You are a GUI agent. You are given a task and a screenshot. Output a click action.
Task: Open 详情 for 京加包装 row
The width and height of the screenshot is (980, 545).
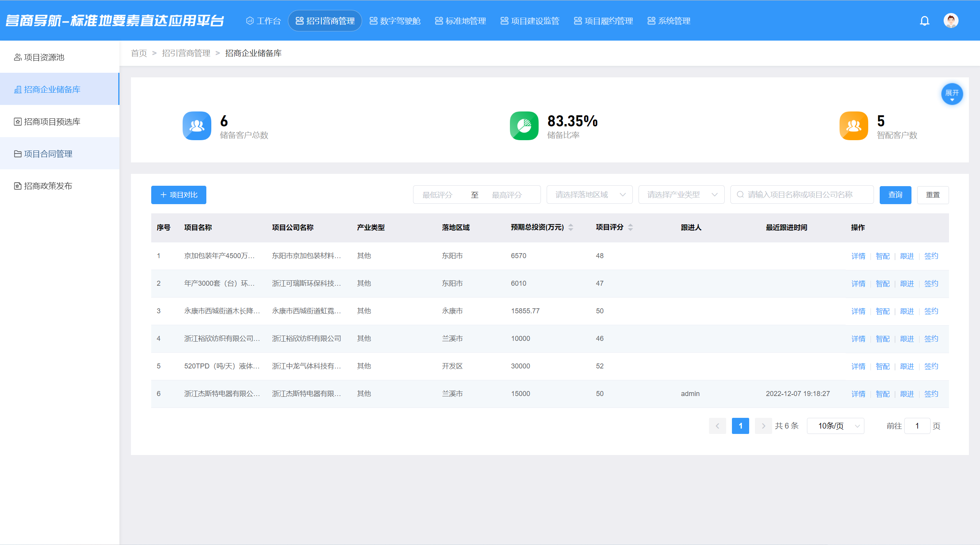[858, 256]
